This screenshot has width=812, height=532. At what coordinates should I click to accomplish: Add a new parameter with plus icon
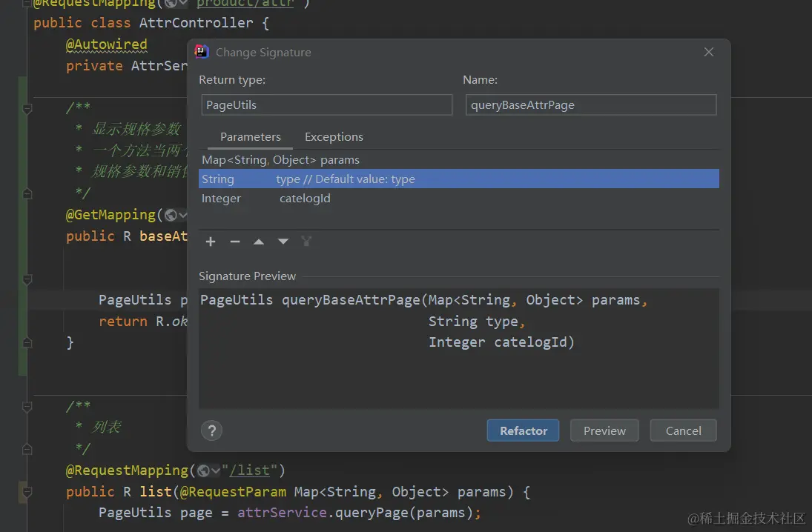pos(211,242)
